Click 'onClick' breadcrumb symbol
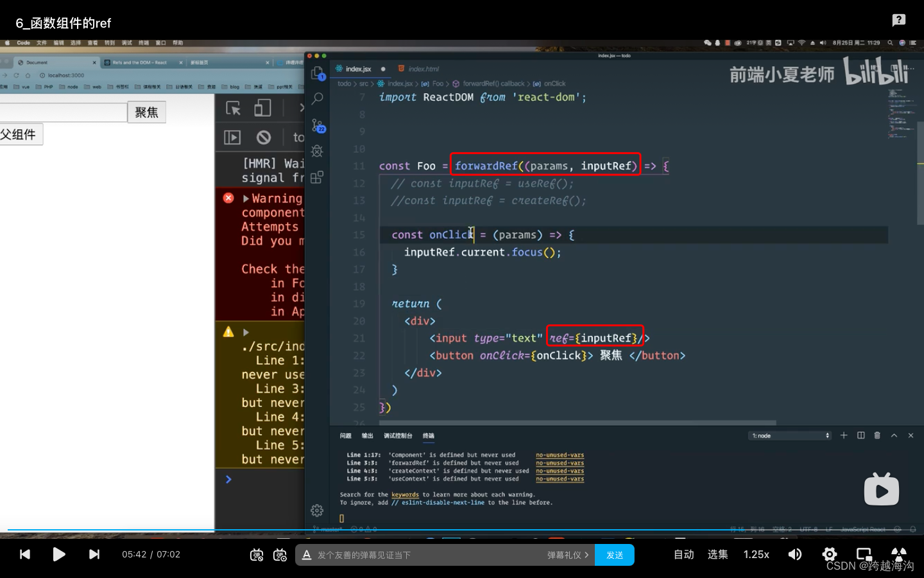The width and height of the screenshot is (924, 578). [554, 83]
